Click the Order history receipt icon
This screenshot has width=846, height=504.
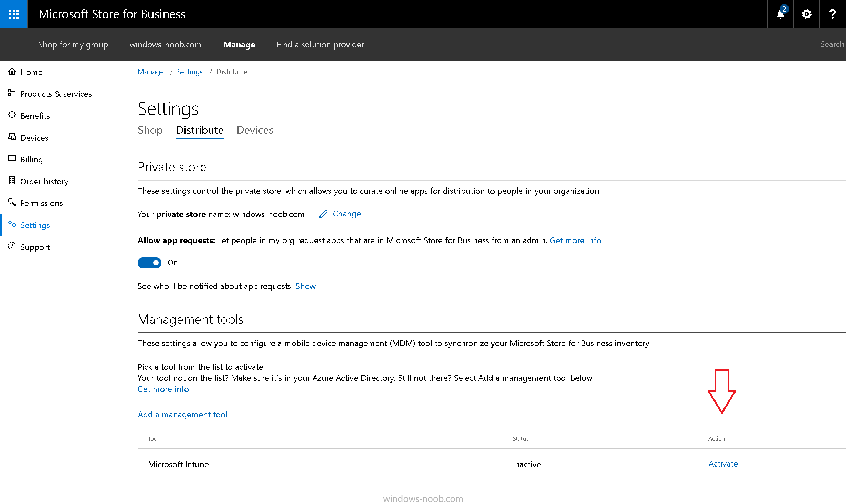12,181
